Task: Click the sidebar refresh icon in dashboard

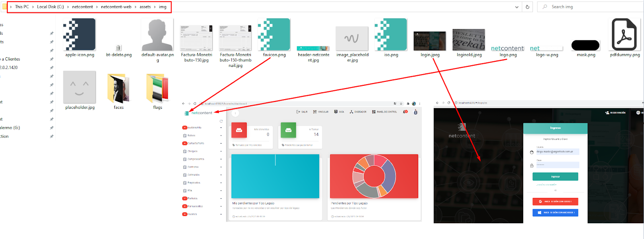Action: (x=221, y=121)
